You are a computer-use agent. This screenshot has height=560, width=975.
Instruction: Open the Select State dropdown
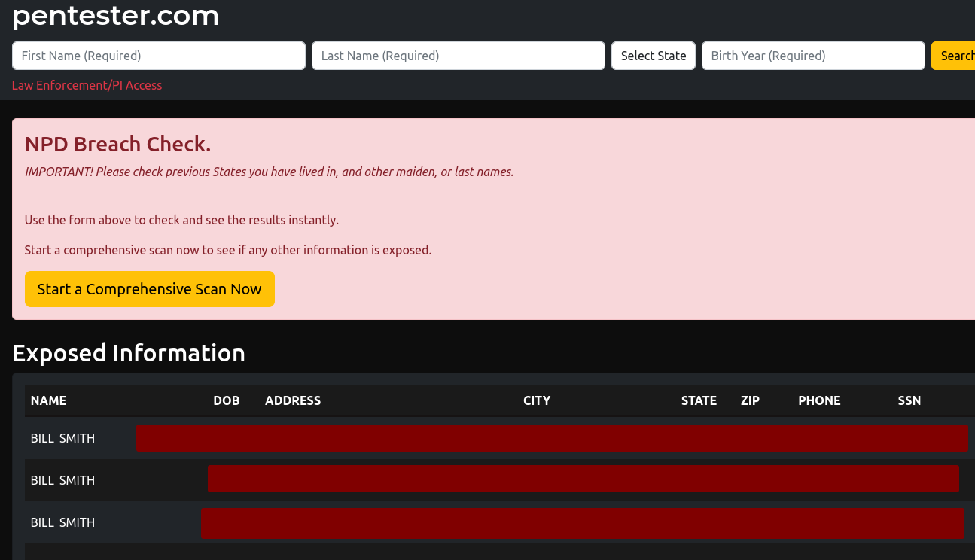pyautogui.click(x=654, y=56)
